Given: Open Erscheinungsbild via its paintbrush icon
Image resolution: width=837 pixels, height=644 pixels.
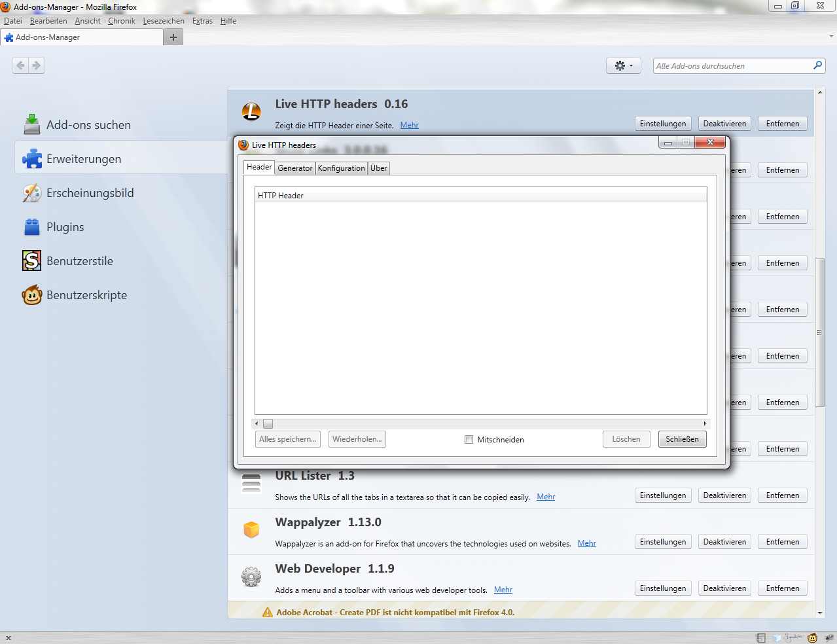Looking at the screenshot, I should point(31,192).
